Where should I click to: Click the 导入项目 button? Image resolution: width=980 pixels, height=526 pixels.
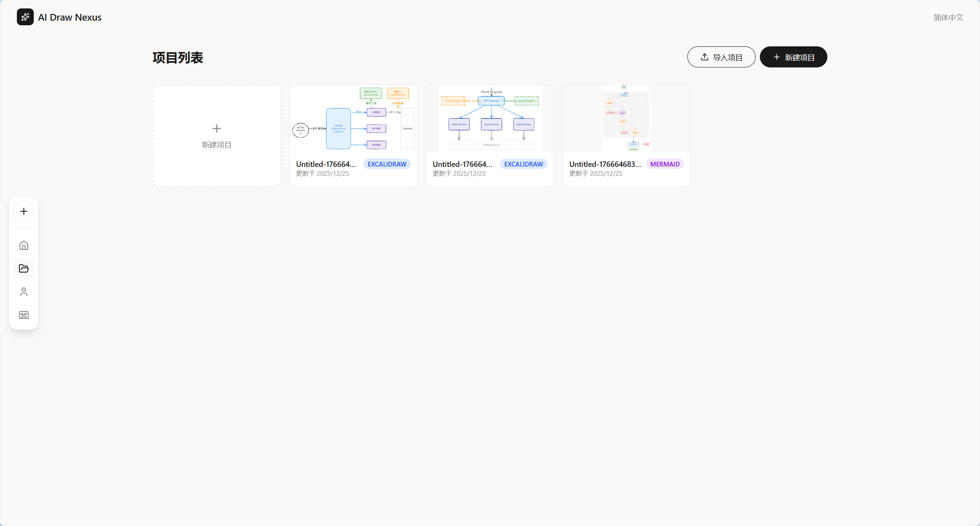(721, 57)
